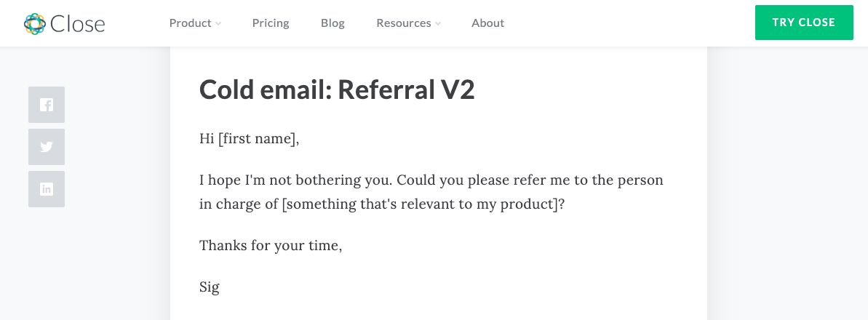The image size is (868, 320).
Task: Open the Blog link
Action: click(x=333, y=23)
